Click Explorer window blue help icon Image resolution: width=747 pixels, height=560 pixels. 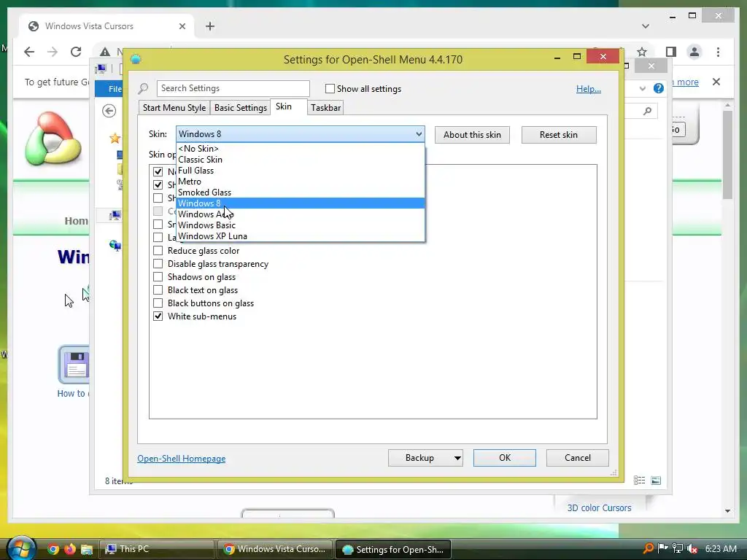(x=659, y=88)
